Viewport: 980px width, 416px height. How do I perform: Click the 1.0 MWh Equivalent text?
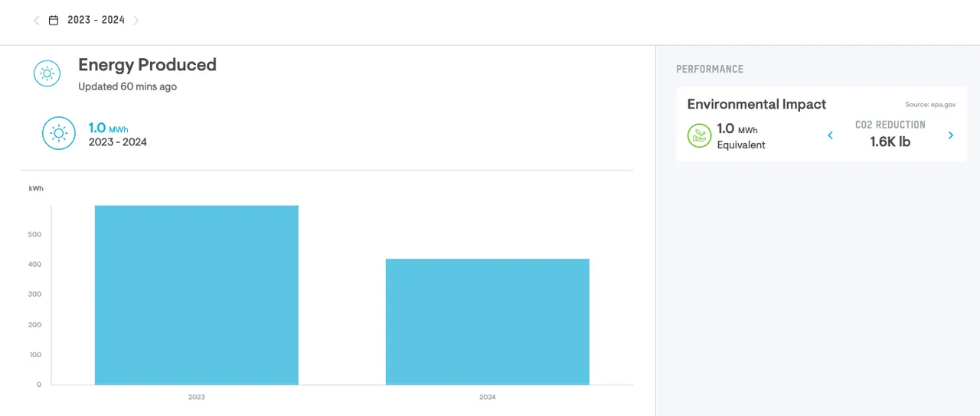click(x=740, y=136)
